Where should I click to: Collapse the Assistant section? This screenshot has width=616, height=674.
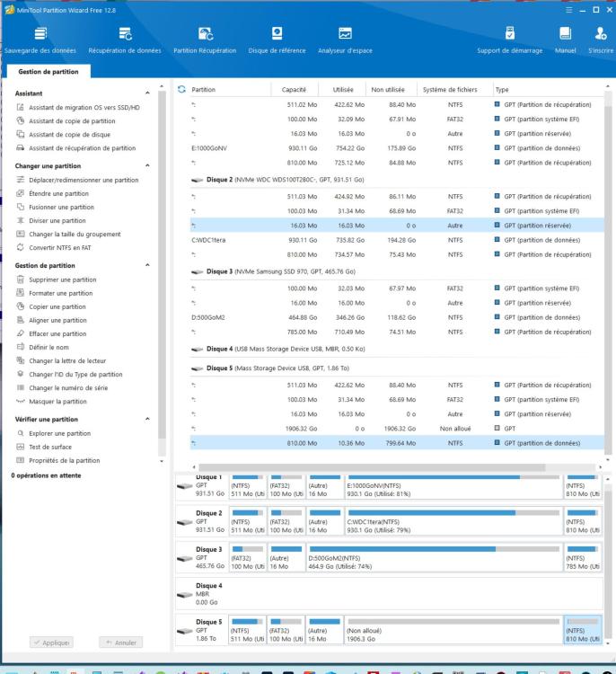coord(147,93)
